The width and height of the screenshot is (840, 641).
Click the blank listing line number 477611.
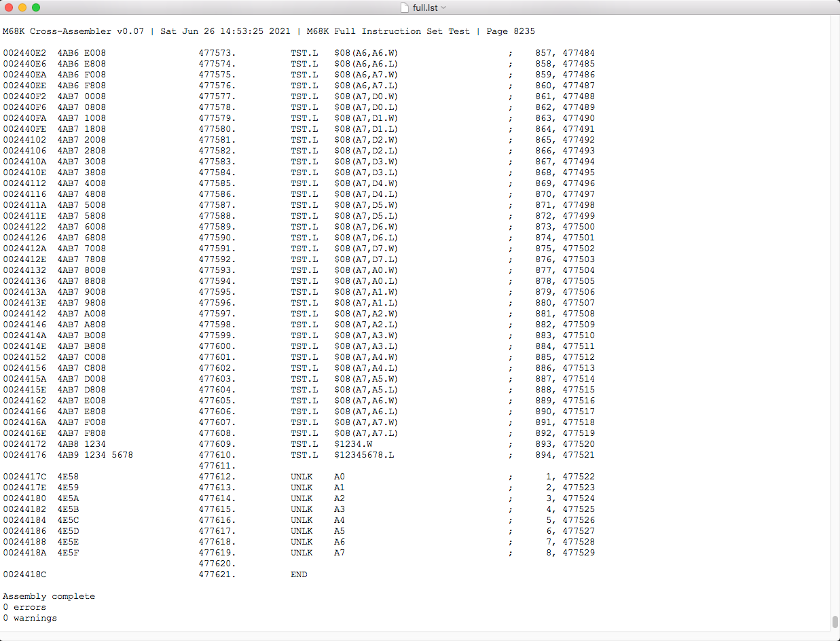pyautogui.click(x=217, y=466)
